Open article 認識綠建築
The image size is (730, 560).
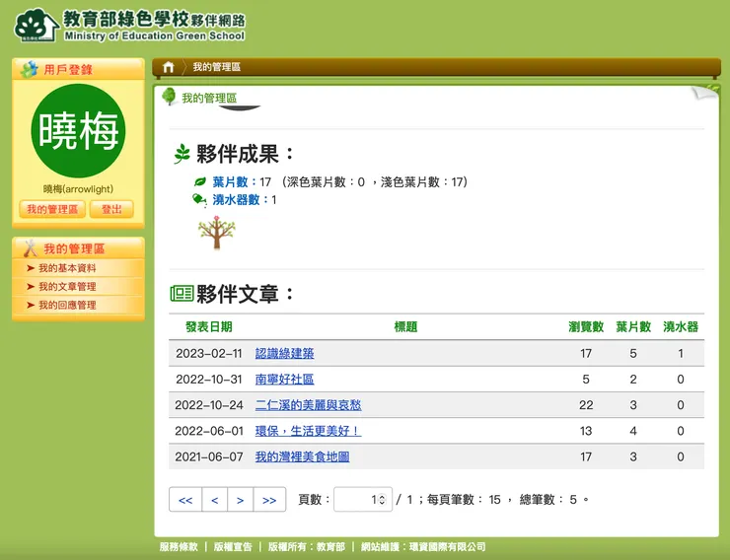click(284, 354)
